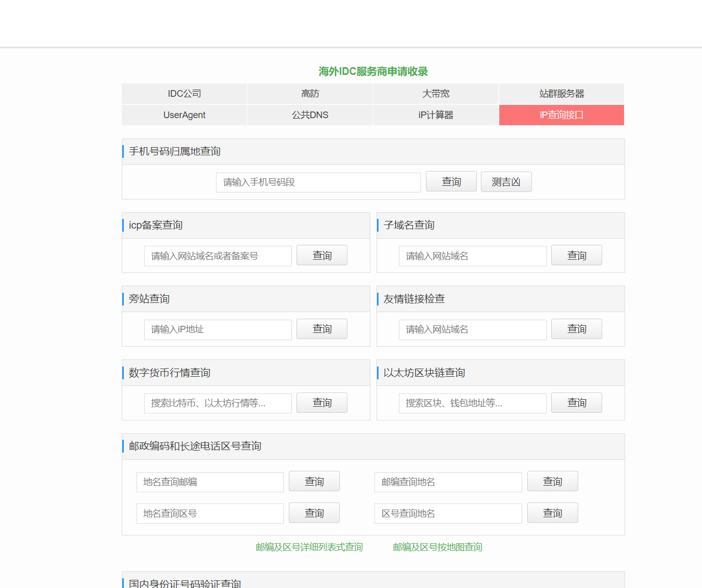Focus the 请输入手机号码段 input field

click(x=318, y=182)
